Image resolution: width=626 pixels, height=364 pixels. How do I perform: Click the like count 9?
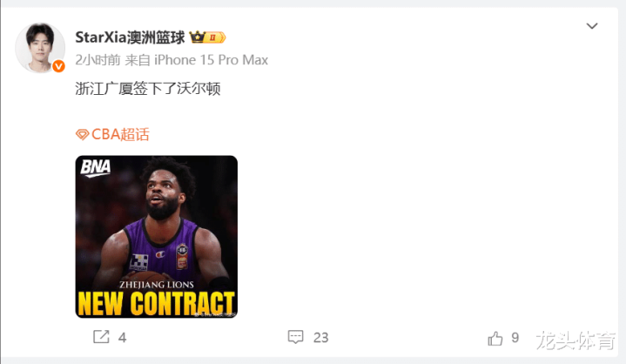coord(515,338)
